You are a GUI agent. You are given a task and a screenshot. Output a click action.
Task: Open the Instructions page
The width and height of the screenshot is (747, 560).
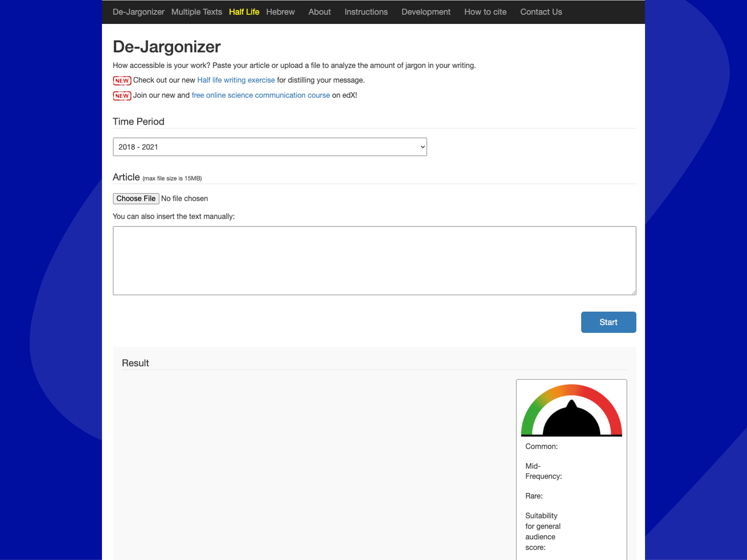366,12
